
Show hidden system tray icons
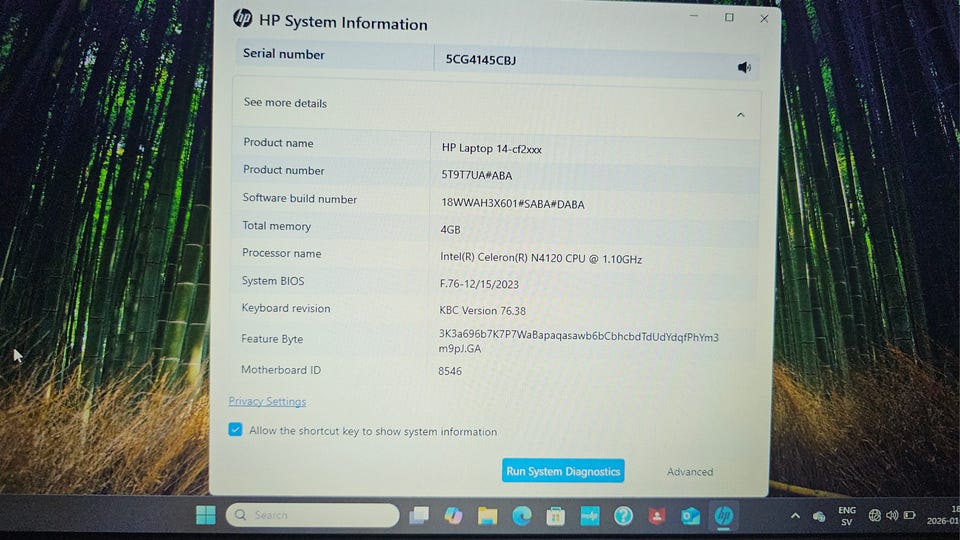pos(795,516)
